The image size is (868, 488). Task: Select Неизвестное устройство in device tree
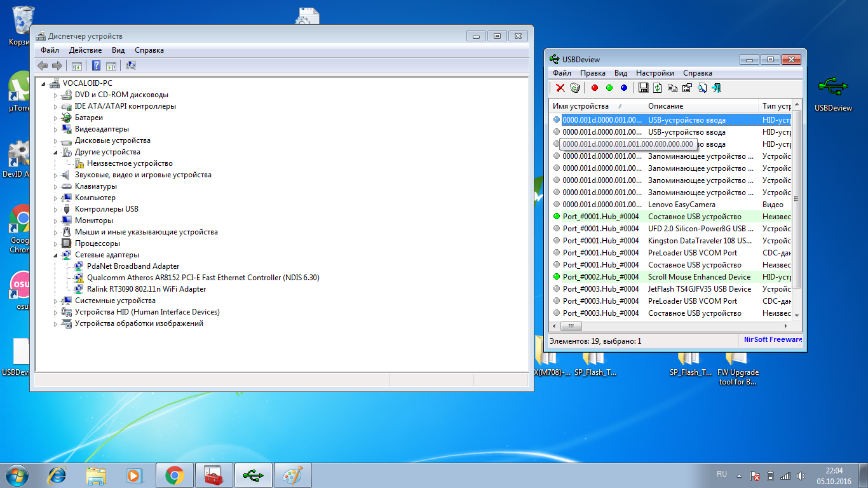pyautogui.click(x=130, y=163)
